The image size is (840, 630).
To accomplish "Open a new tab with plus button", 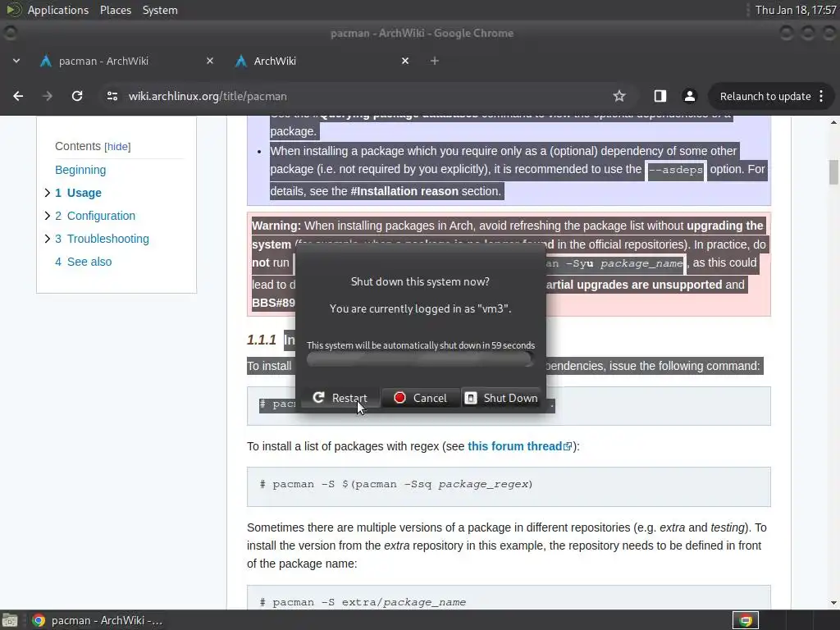I will (x=435, y=61).
